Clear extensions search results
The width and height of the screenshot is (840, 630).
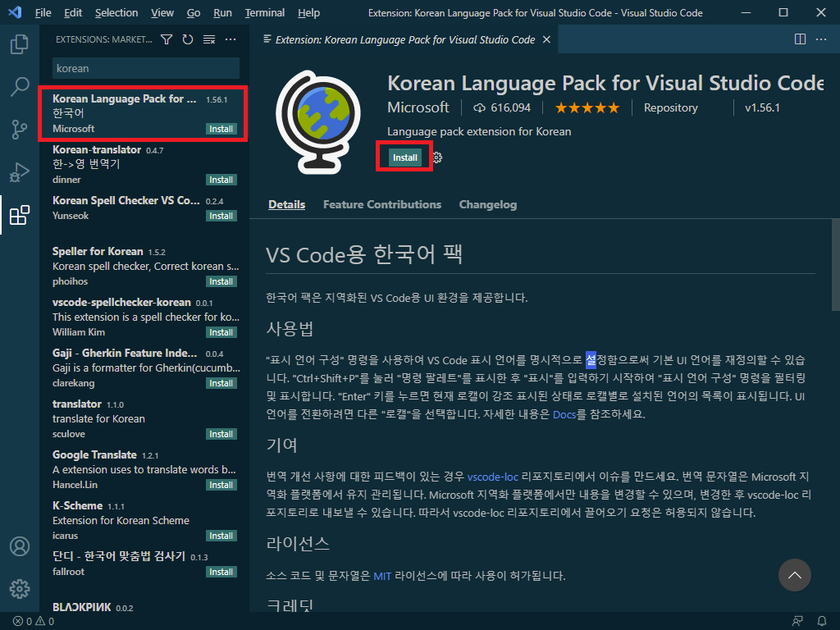[x=209, y=39]
